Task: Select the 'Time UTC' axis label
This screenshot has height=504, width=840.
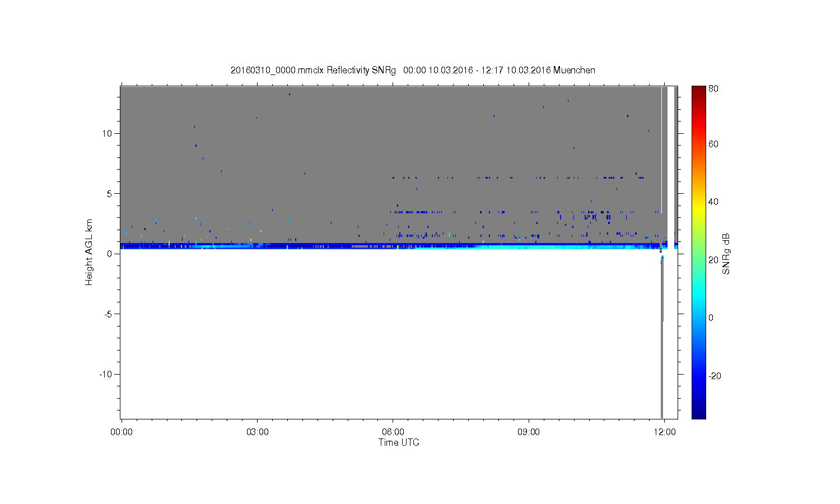Action: coord(399,442)
